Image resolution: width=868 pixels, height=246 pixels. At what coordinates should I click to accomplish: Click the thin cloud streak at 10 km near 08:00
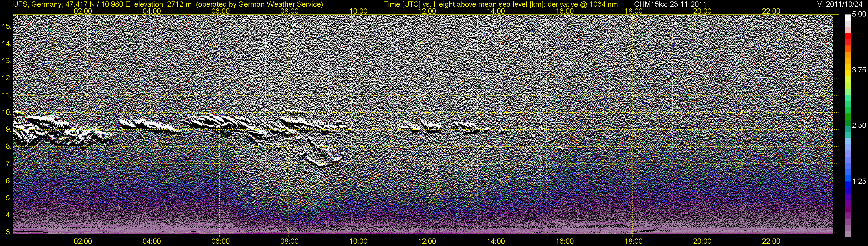pos(295,111)
